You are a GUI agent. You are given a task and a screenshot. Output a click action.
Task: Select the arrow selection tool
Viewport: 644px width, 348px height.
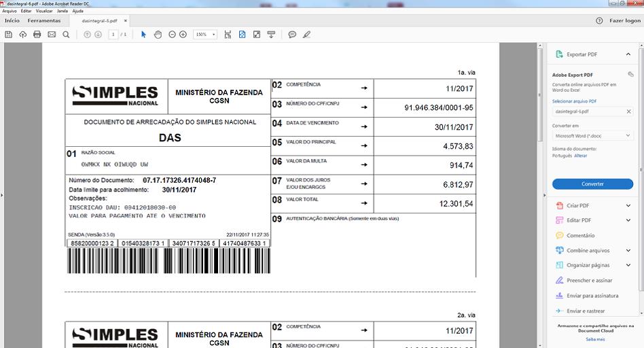tap(143, 34)
